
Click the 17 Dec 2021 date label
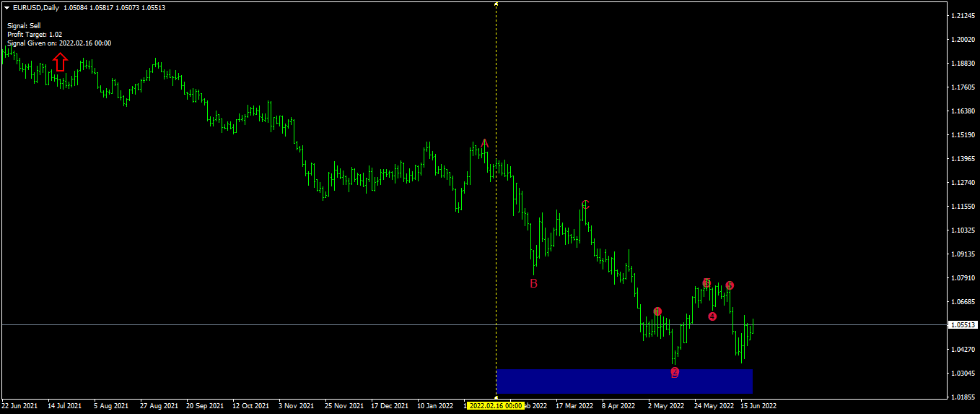click(x=389, y=406)
